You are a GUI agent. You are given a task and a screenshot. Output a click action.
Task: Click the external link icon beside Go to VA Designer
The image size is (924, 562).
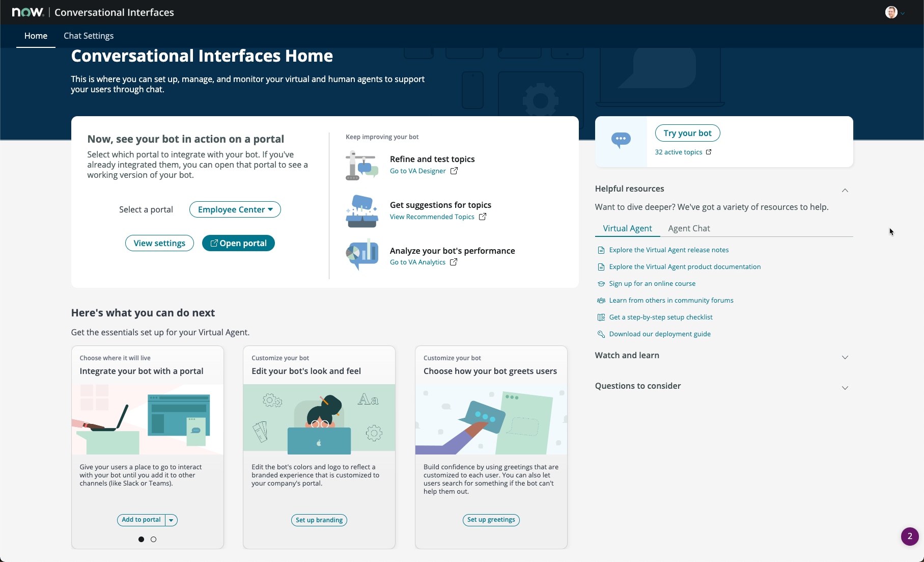tap(454, 171)
